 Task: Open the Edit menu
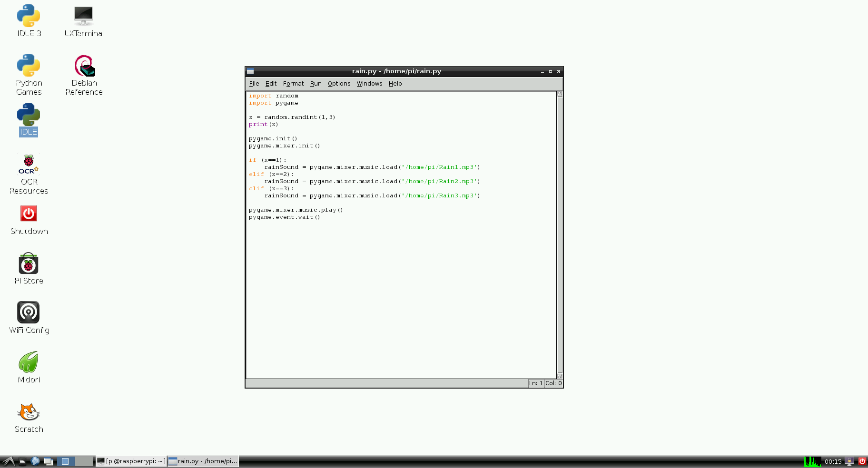[x=271, y=84]
